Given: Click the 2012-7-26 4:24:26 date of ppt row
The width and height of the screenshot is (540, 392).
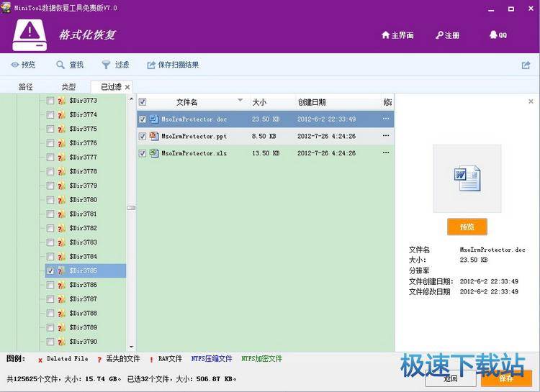Looking at the screenshot, I should (326, 136).
